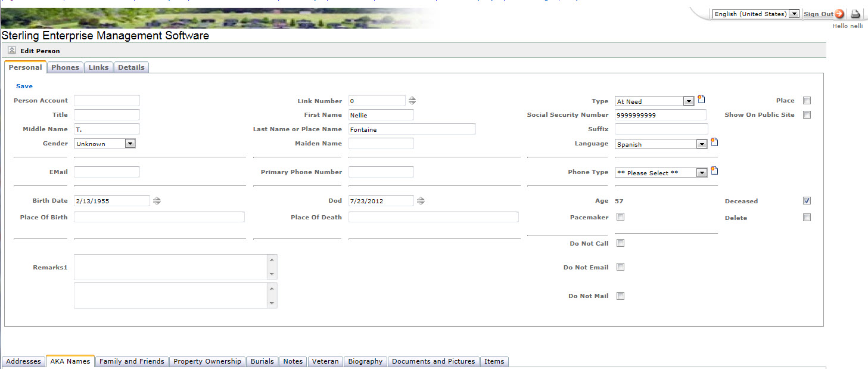The width and height of the screenshot is (868, 369).
Task: Click the Link Number spinner arrows
Action: 412,101
